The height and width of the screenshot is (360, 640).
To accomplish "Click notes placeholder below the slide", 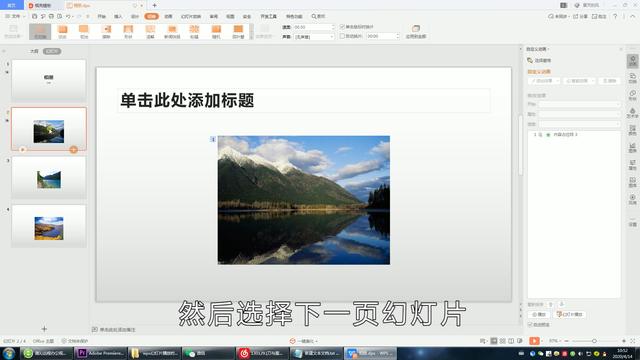I will (114, 329).
